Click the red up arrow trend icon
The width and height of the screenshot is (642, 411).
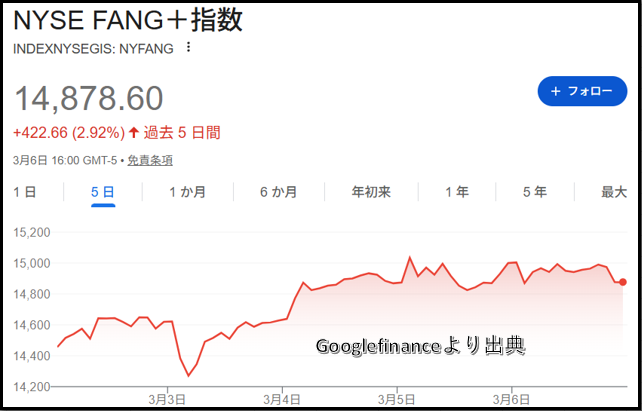(x=134, y=132)
